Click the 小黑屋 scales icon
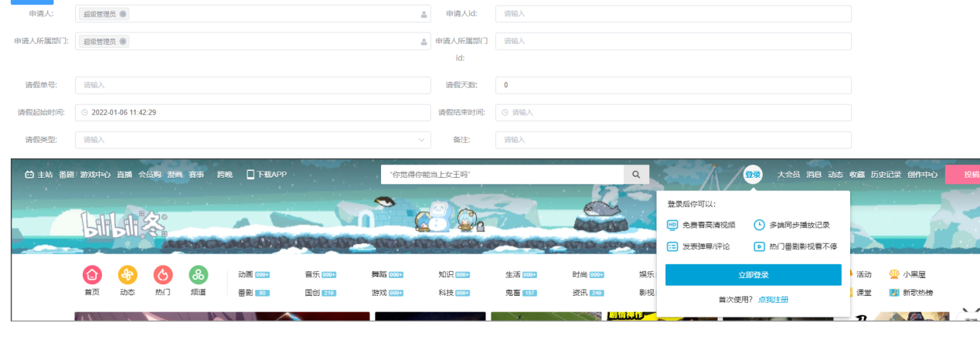Image resolution: width=980 pixels, height=357 pixels. tap(894, 274)
